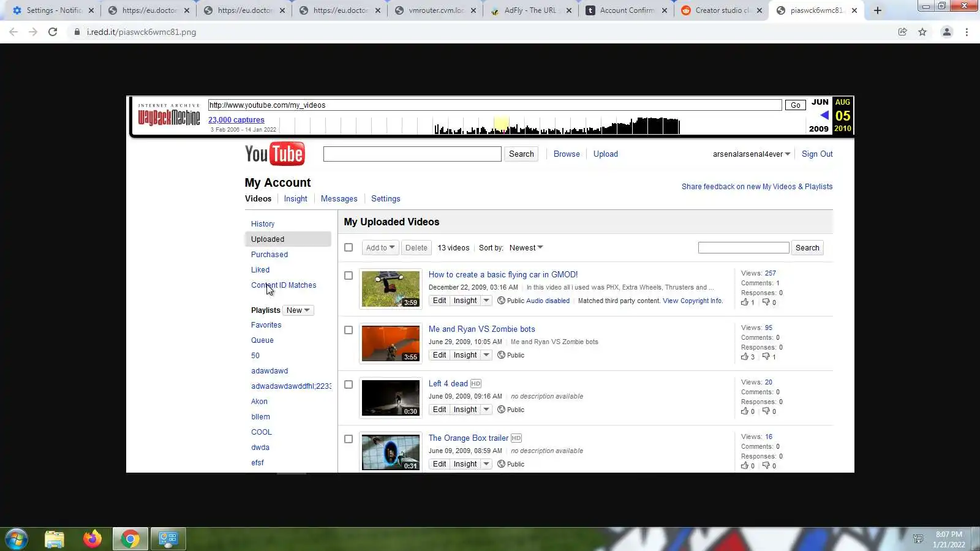The height and width of the screenshot is (551, 980).
Task: Click the HD badge next to The Orange Box trailer
Action: (516, 438)
